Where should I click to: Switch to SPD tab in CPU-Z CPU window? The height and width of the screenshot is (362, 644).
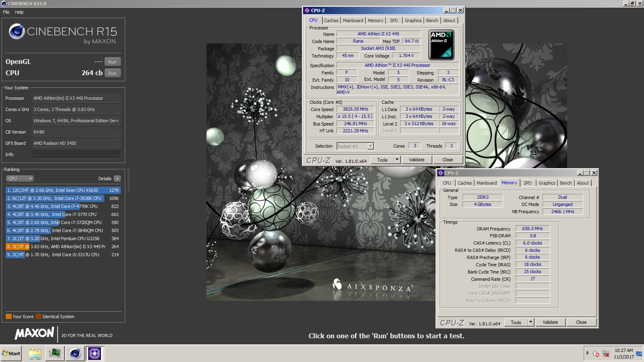(394, 21)
